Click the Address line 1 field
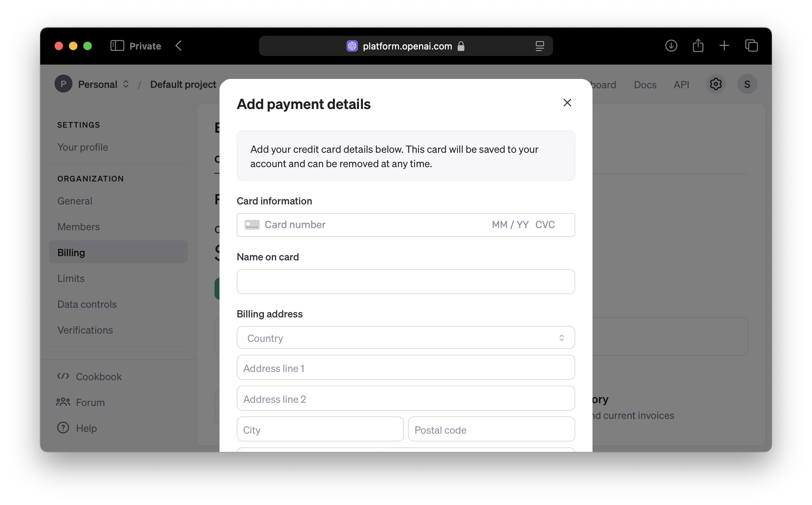This screenshot has width=812, height=505. pyautogui.click(x=406, y=368)
